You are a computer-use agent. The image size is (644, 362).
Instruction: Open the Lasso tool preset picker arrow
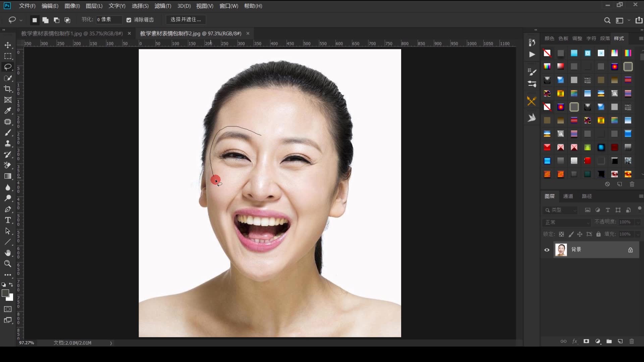[21, 20]
